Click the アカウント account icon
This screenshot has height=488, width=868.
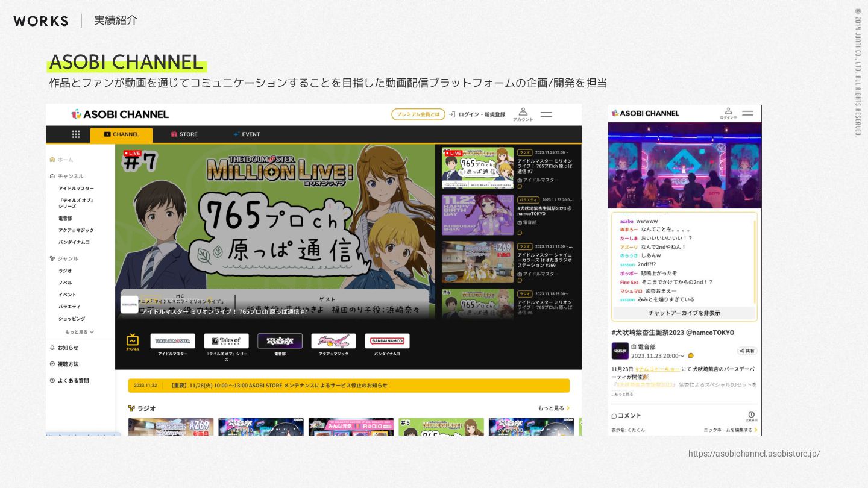pyautogui.click(x=523, y=114)
